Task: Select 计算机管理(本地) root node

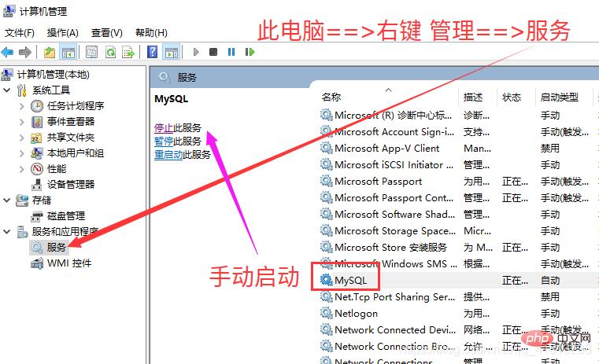Action: (53, 75)
